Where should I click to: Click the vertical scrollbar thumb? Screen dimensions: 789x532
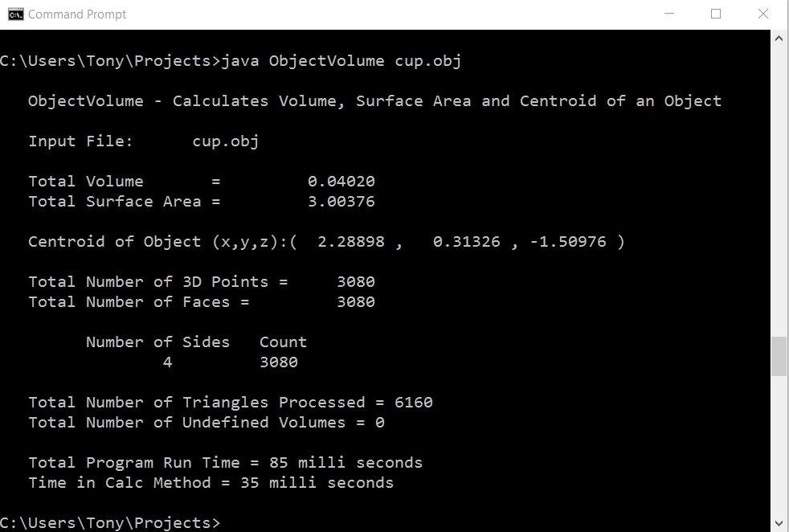tap(779, 356)
